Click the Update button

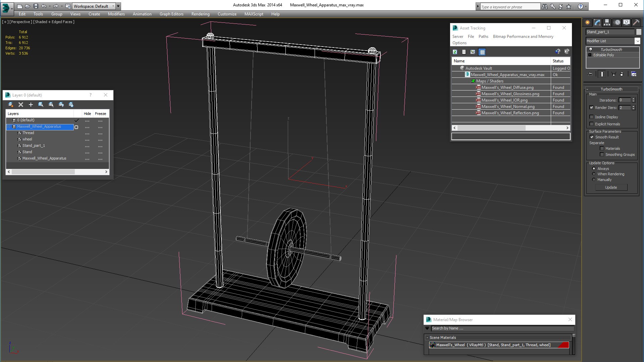(611, 187)
